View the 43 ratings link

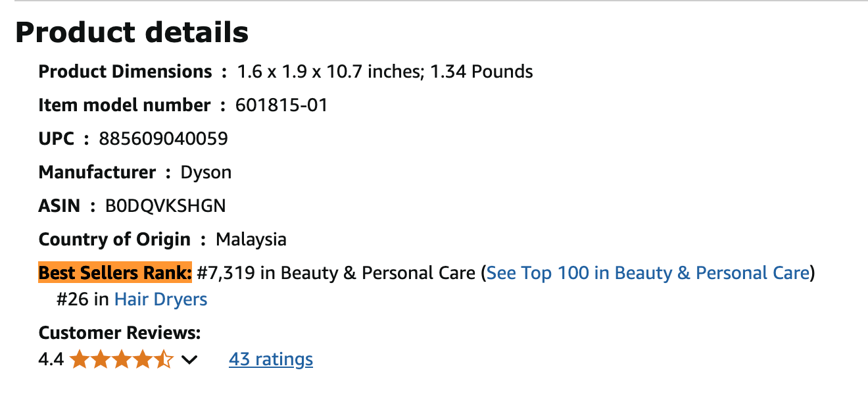pos(270,359)
